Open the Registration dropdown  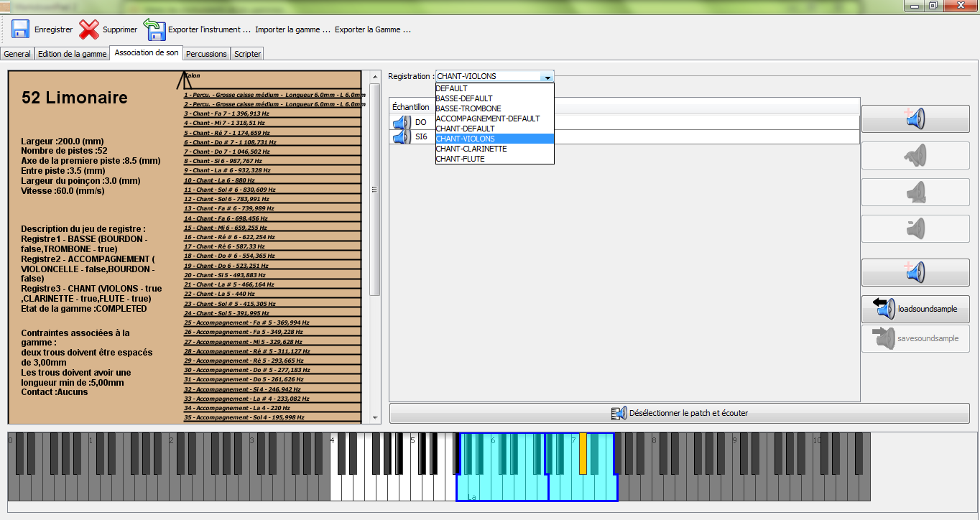point(547,76)
